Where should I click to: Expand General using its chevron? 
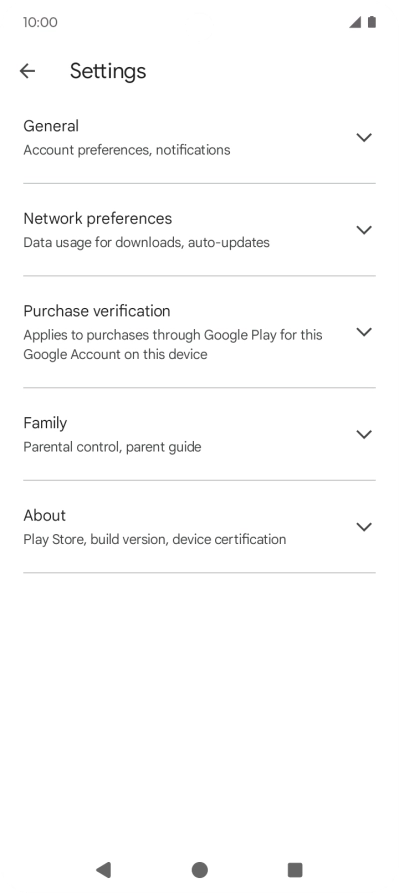click(364, 137)
